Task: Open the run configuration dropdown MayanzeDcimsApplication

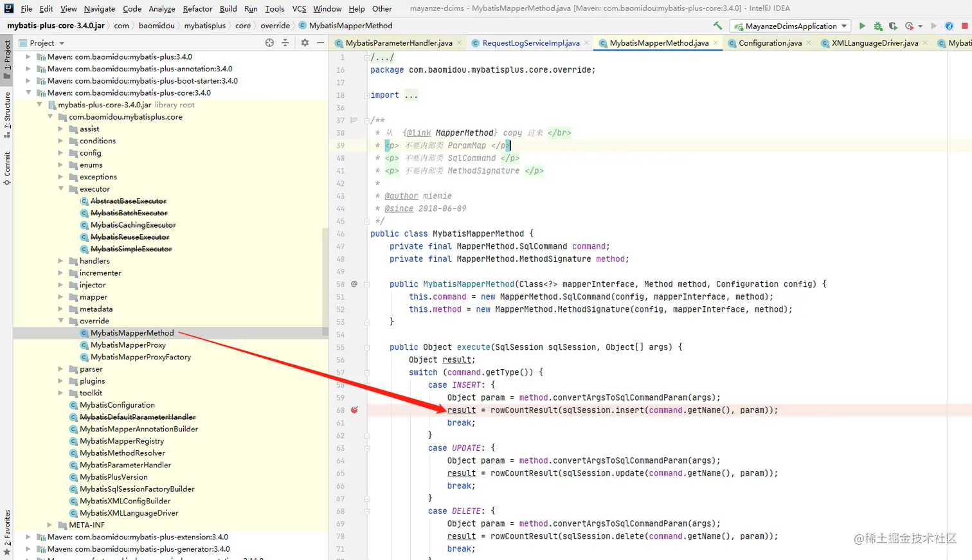Action: coord(790,26)
